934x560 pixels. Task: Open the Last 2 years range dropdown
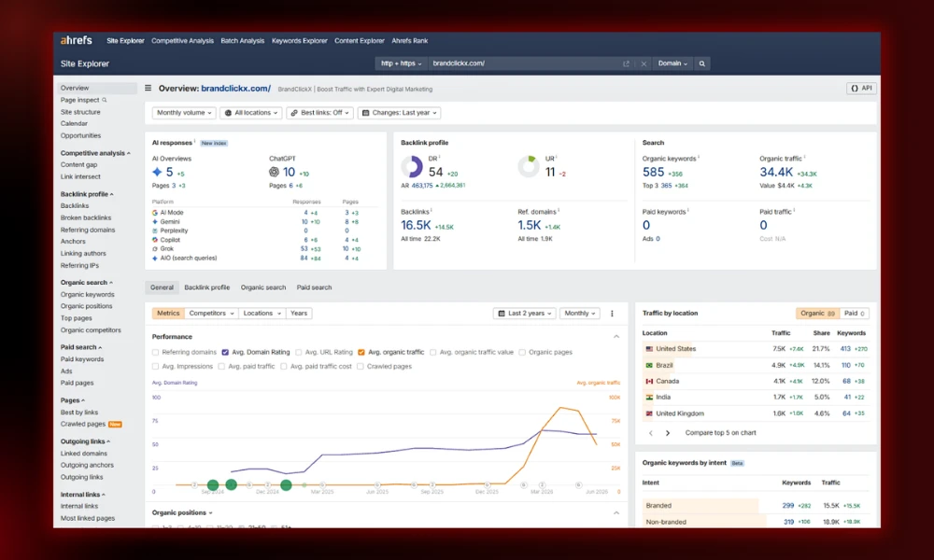tap(525, 313)
